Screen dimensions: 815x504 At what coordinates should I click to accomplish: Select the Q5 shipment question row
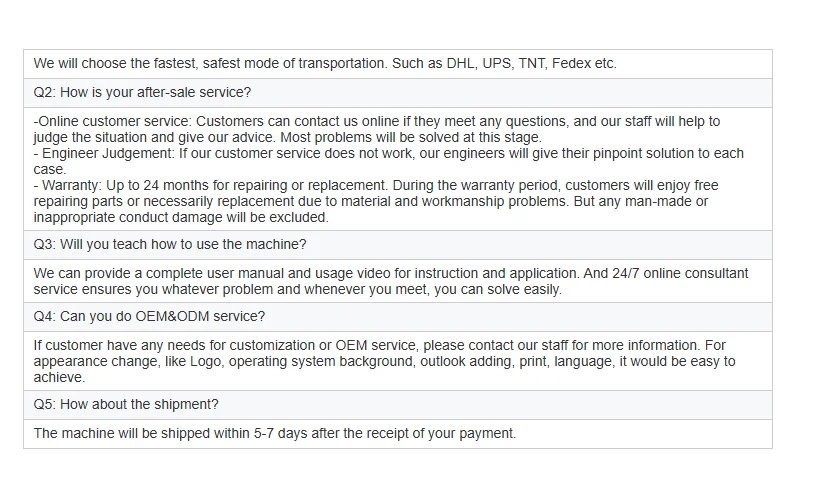click(x=398, y=405)
